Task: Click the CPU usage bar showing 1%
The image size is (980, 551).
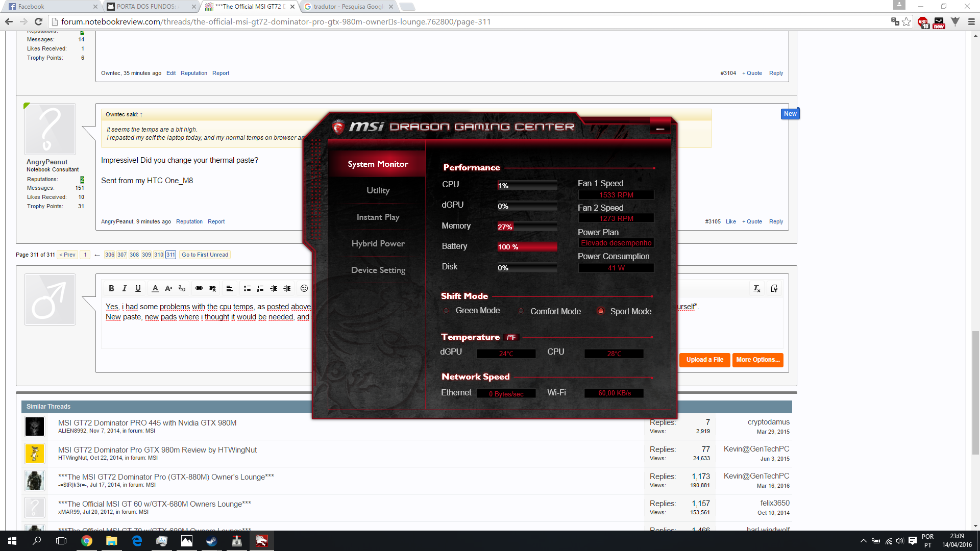Action: click(527, 186)
